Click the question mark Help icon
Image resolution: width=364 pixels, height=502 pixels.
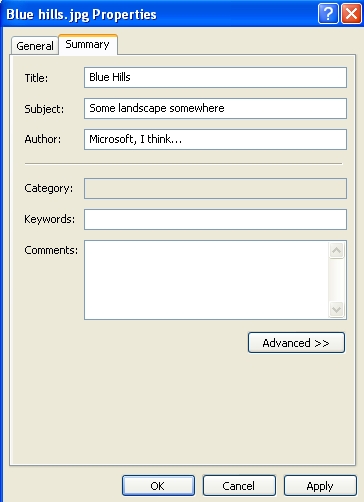[x=328, y=14]
